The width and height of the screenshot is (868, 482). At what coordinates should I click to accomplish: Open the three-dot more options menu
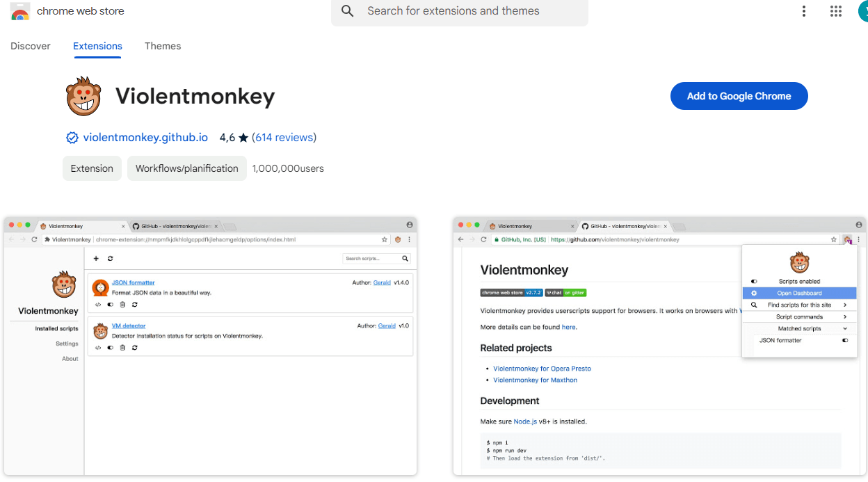pyautogui.click(x=804, y=11)
